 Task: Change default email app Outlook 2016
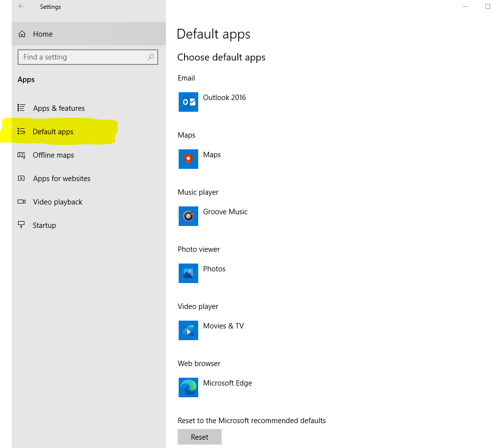(224, 98)
